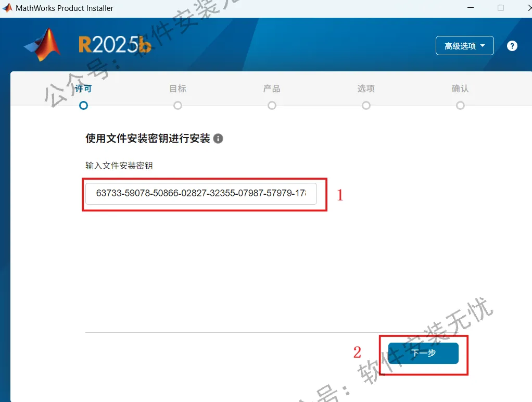This screenshot has width=532, height=402.
Task: Maximize the MathWorks Product Installer window
Action: point(501,8)
